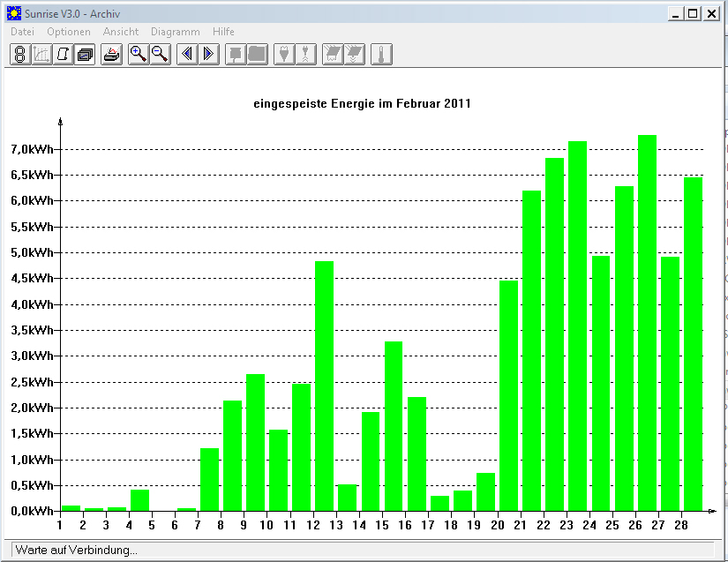728x562 pixels.
Task: Click the bar for day 24
Action: point(601,383)
